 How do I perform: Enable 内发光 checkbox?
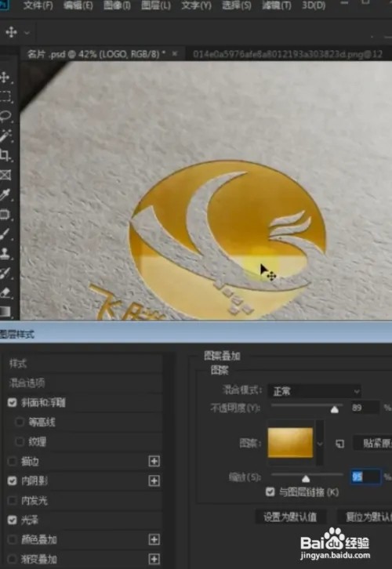[13, 500]
